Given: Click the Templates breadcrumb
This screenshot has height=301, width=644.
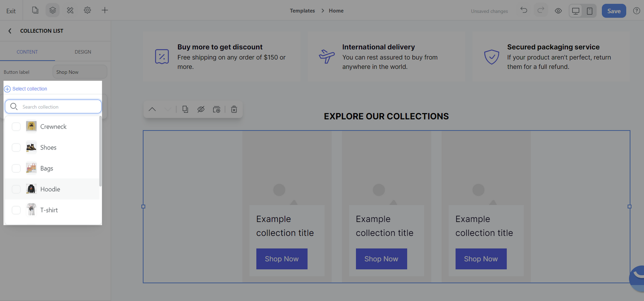Looking at the screenshot, I should 302,11.
